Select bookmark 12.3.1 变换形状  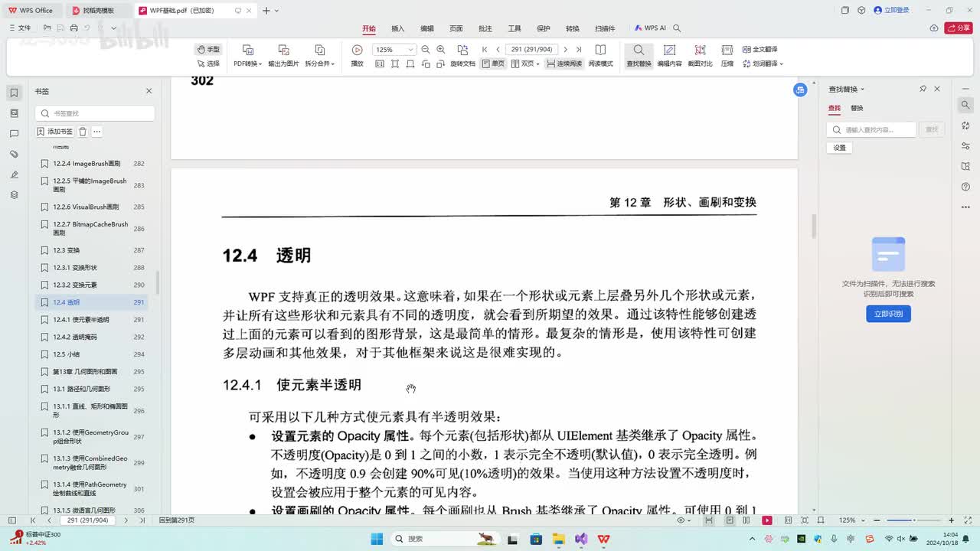click(92, 268)
